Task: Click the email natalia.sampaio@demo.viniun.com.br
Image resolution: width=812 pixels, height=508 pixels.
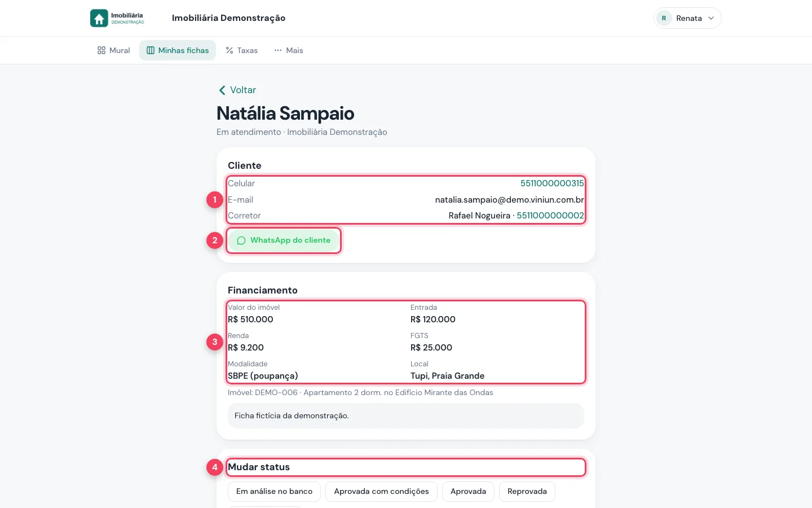Action: coord(510,200)
